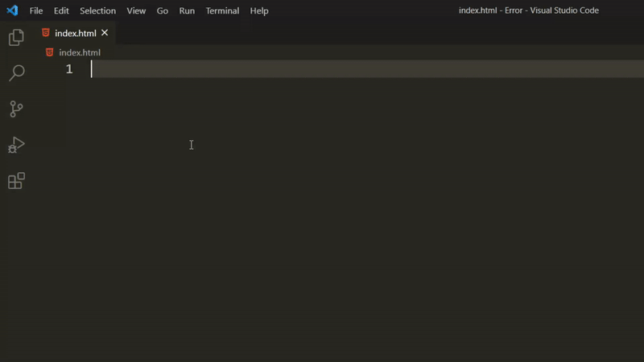This screenshot has width=644, height=362.
Task: Open the View menu
Action: pos(136,10)
